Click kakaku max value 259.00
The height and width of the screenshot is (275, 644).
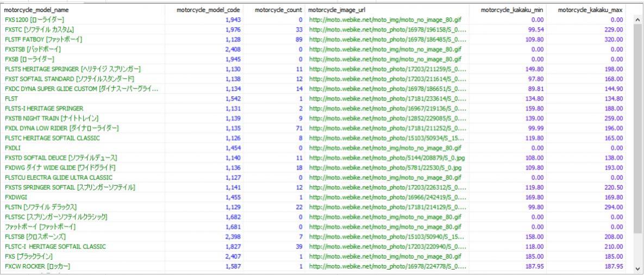click(615, 118)
